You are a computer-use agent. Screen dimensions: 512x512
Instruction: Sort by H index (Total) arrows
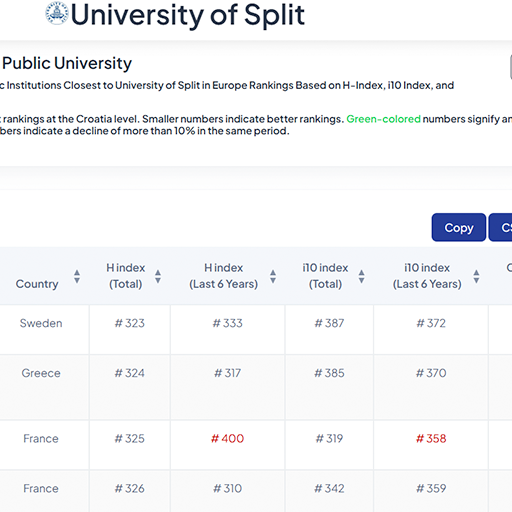pos(158,276)
